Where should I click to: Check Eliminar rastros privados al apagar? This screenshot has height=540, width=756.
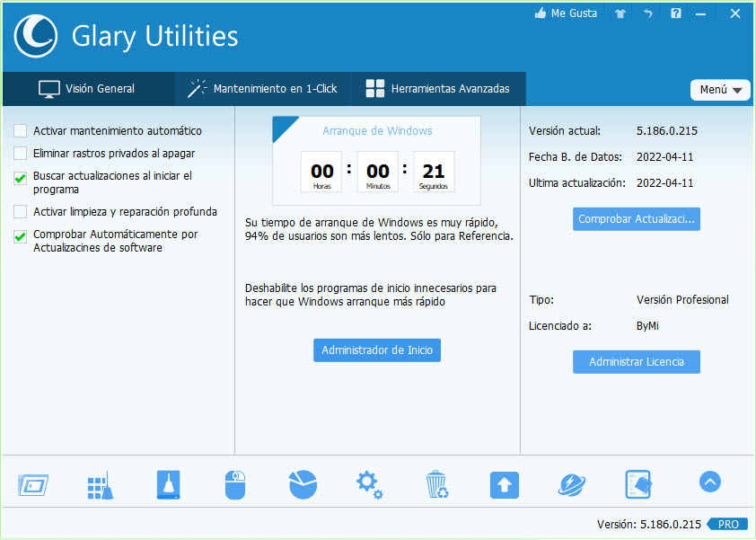[x=21, y=154]
